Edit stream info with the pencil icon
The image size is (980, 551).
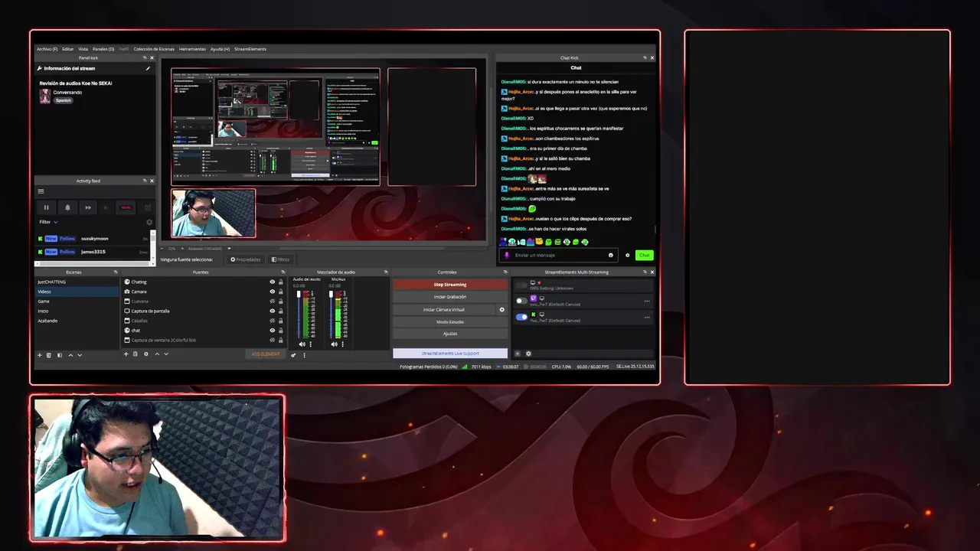[148, 68]
